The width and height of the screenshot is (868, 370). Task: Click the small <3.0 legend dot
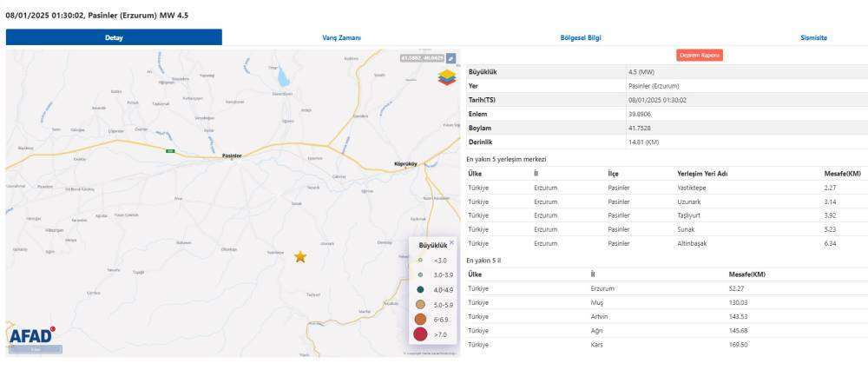[x=421, y=260]
